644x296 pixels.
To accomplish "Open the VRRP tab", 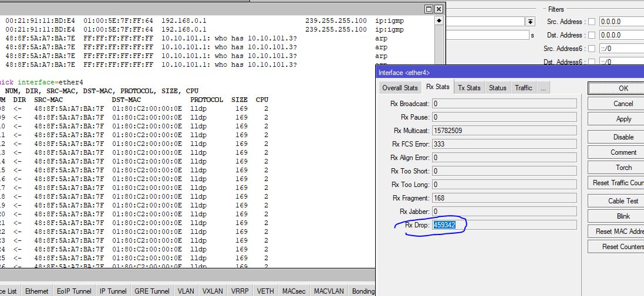I will pos(240,291).
